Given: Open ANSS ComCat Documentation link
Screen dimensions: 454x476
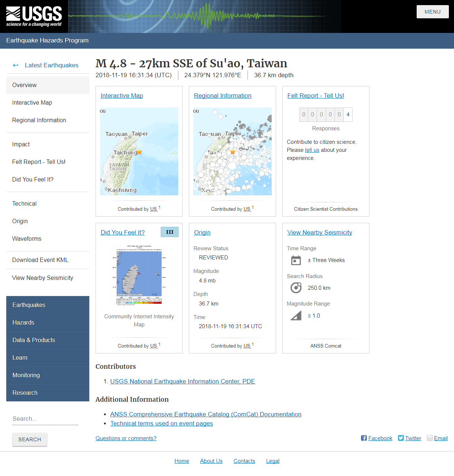Looking at the screenshot, I should pyautogui.click(x=206, y=414).
